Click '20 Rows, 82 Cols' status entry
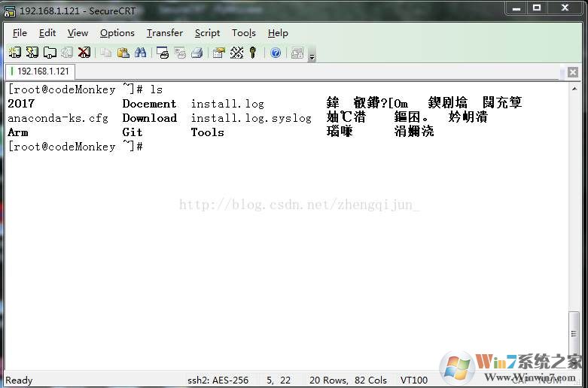The image size is (588, 388). point(348,380)
